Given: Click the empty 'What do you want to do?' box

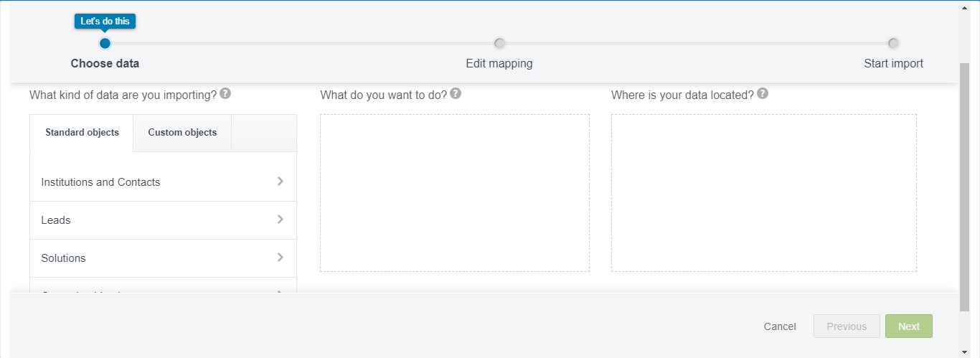Looking at the screenshot, I should (x=454, y=193).
